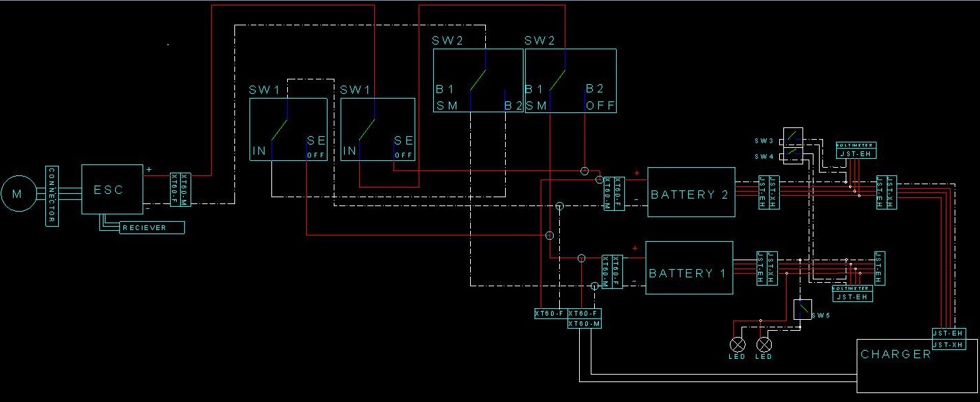Click the motor M circle symbol
The width and height of the screenshot is (980, 402).
coord(17,194)
